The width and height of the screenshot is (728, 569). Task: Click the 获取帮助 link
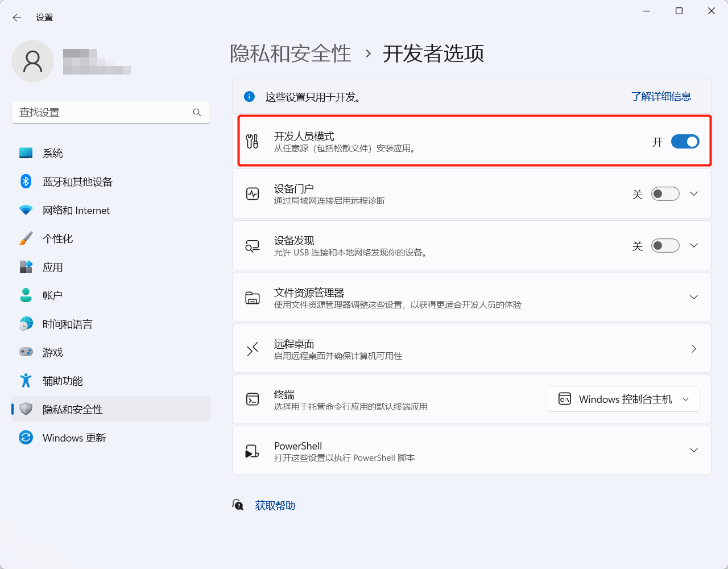[x=275, y=505]
